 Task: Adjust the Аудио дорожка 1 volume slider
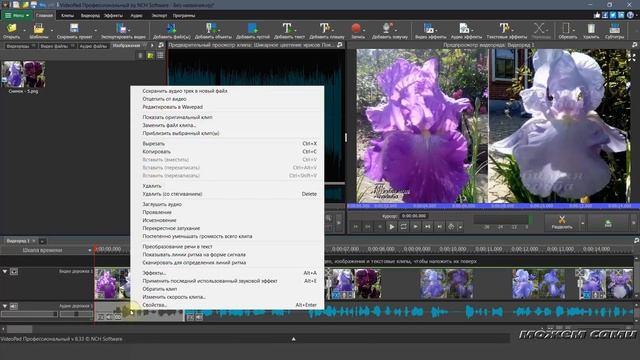point(29,314)
